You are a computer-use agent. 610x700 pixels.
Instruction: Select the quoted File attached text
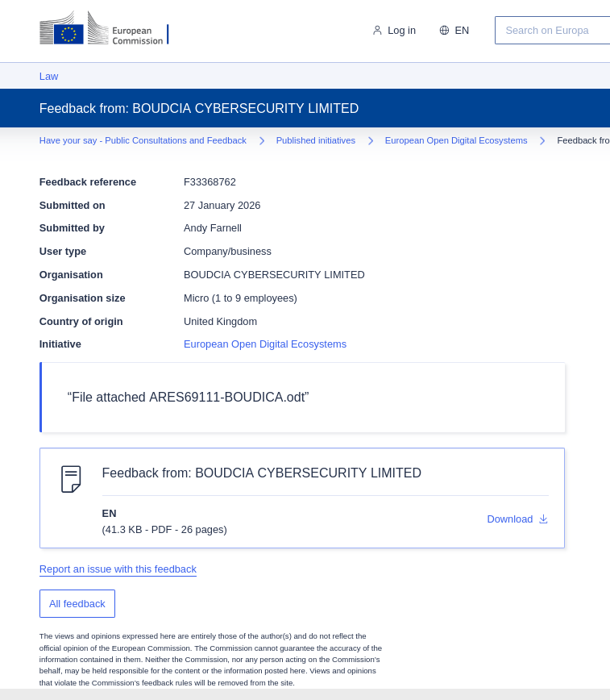coord(188,398)
